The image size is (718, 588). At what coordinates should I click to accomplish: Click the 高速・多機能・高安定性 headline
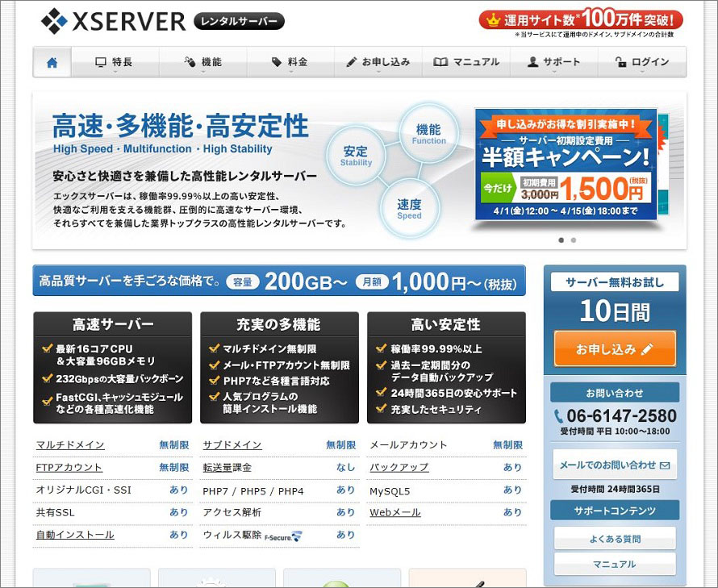coord(181,126)
